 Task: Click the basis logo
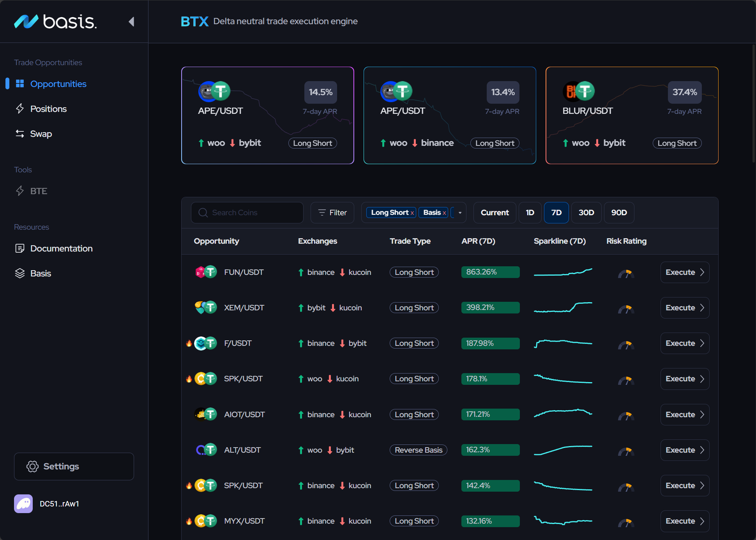coord(55,21)
